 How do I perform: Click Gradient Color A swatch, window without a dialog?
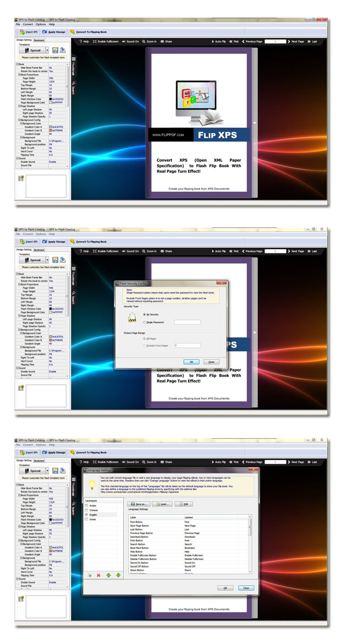51,127
